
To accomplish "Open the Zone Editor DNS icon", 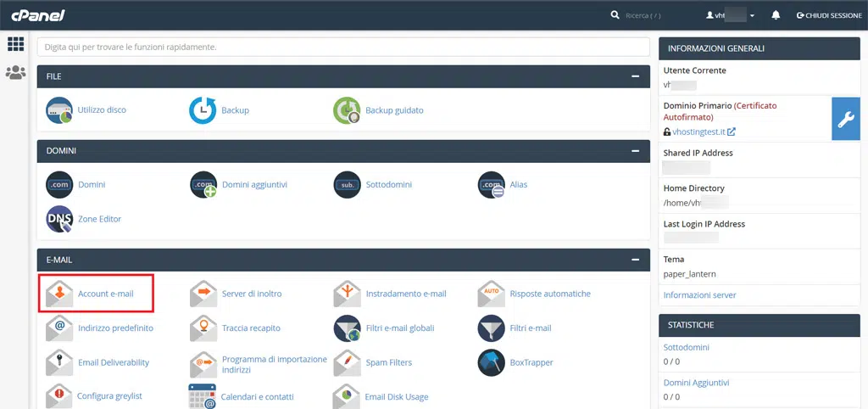I will pos(59,219).
